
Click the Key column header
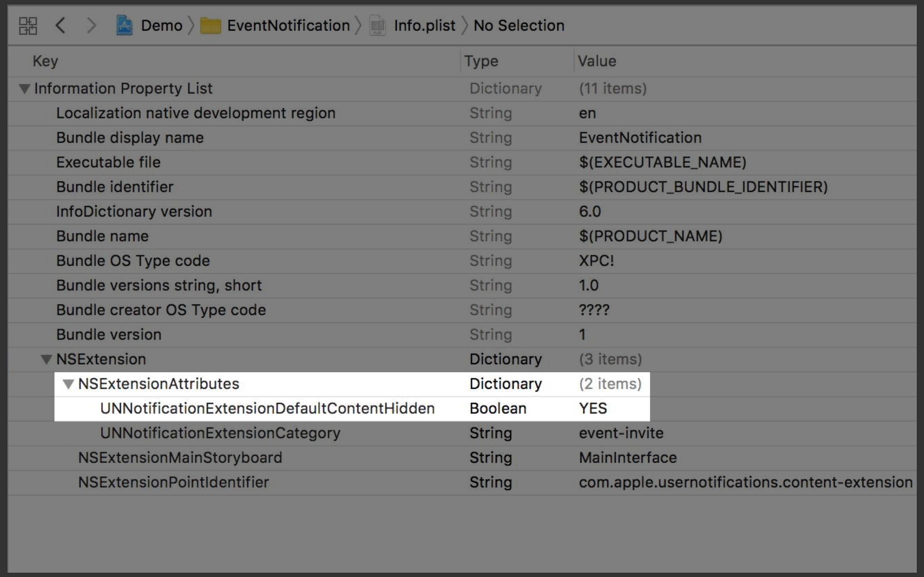pyautogui.click(x=45, y=61)
